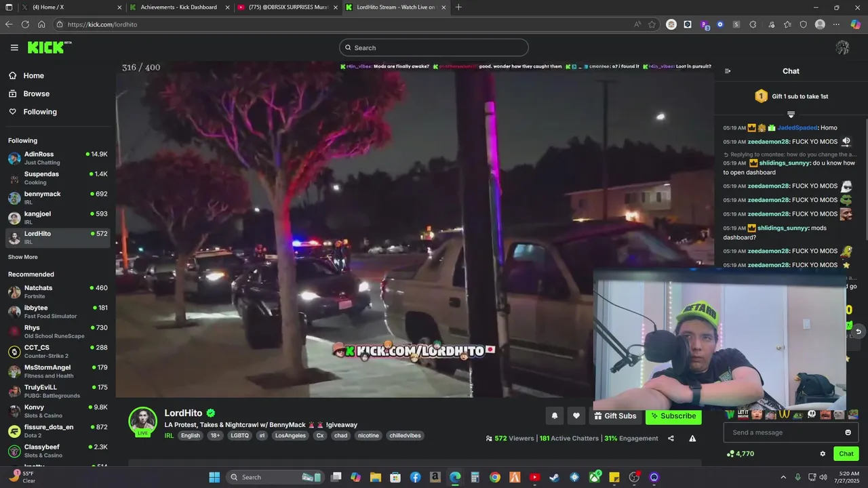Screen dimensions: 868x488
Task: Open chat settings gear icon
Action: (x=823, y=454)
